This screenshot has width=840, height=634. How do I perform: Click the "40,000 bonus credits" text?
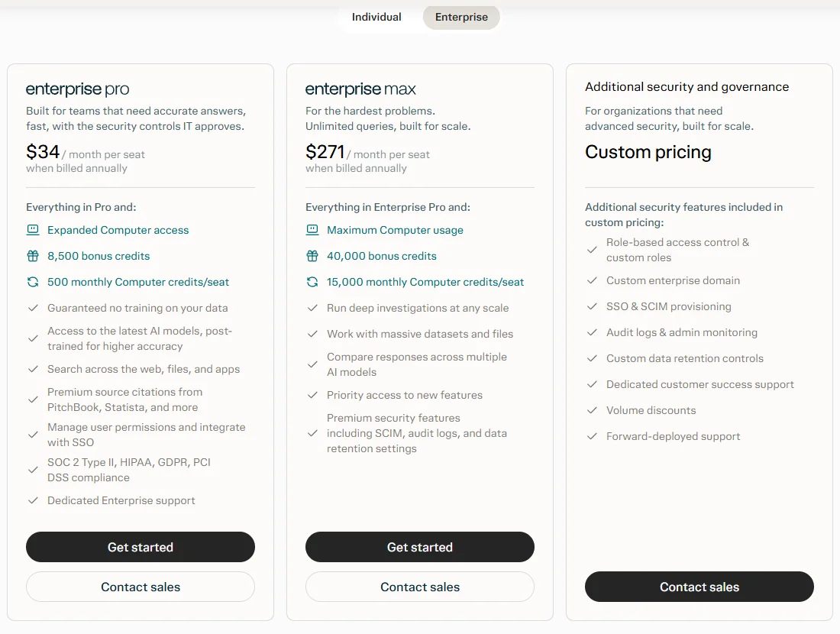(x=381, y=256)
